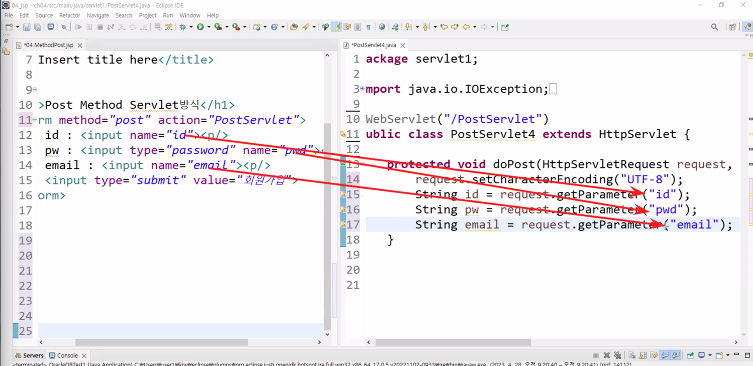Click the Last Edit Location icon
This screenshot has width=753, height=366.
pos(444,27)
